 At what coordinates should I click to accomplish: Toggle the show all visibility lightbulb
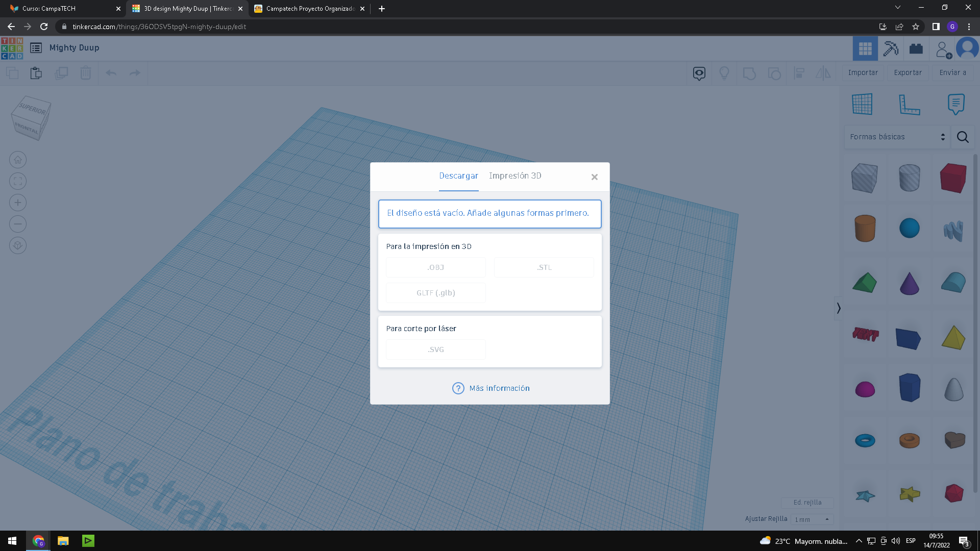click(724, 73)
